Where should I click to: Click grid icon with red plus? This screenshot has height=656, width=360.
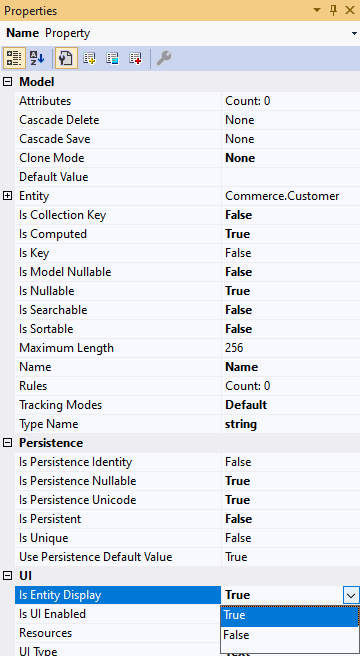pyautogui.click(x=135, y=58)
